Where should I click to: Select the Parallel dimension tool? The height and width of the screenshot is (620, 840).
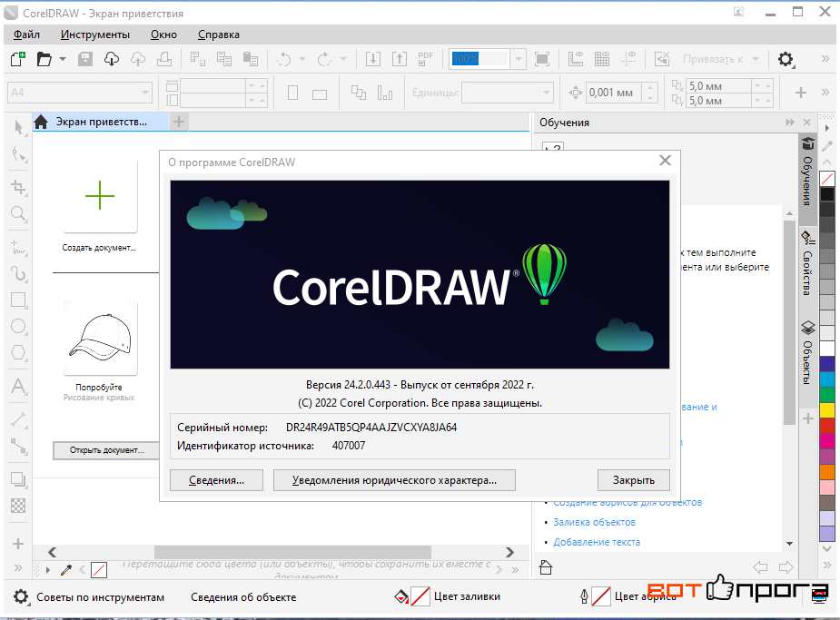(x=19, y=419)
